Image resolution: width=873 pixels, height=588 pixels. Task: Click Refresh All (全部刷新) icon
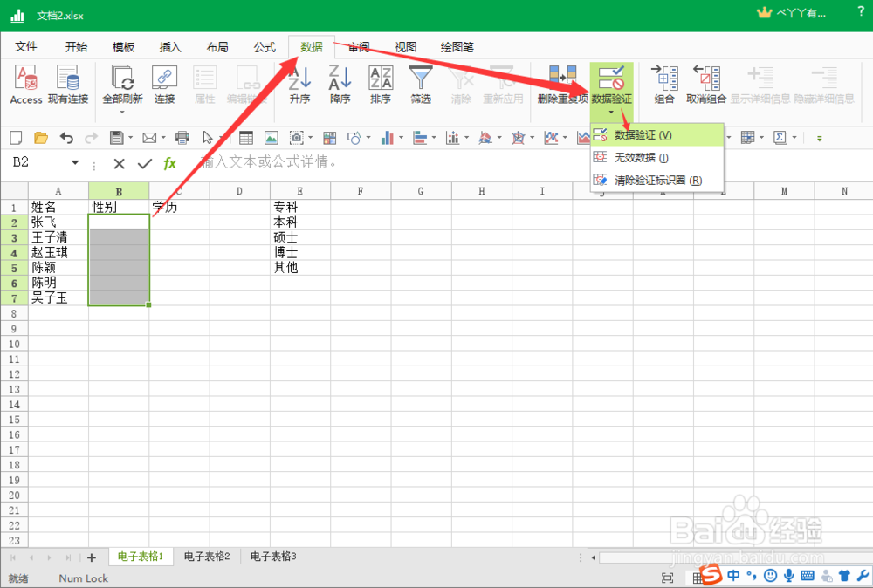122,78
